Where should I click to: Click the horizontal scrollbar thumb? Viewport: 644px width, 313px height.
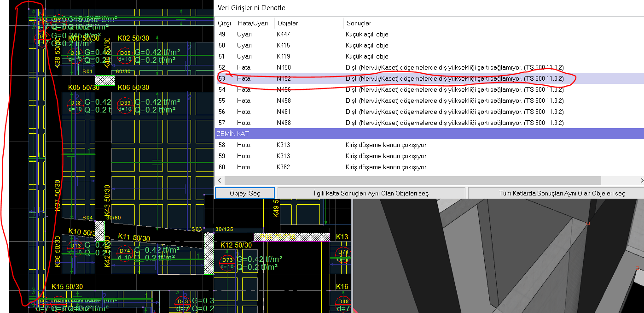412,180
